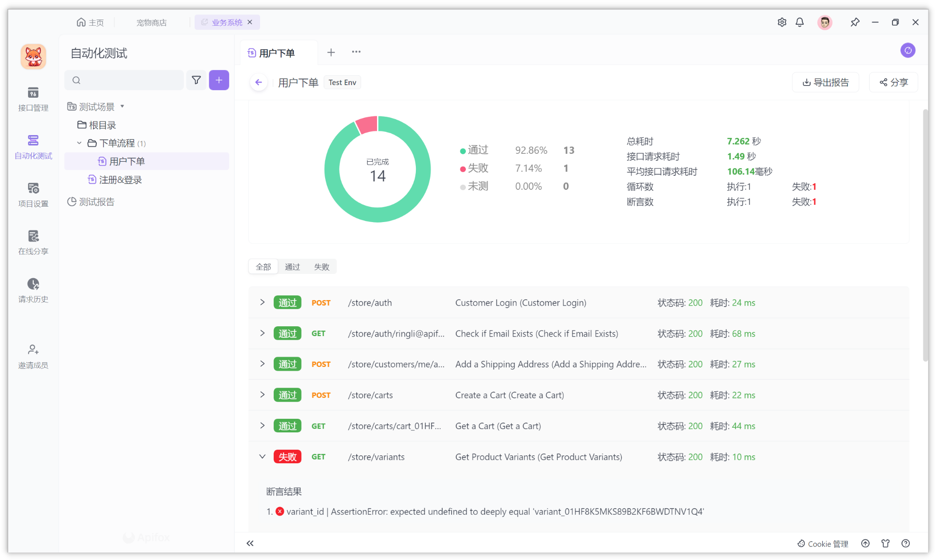This screenshot has width=936, height=560.
Task: Collapse the 下单流程 folder in the tree
Action: tap(79, 143)
